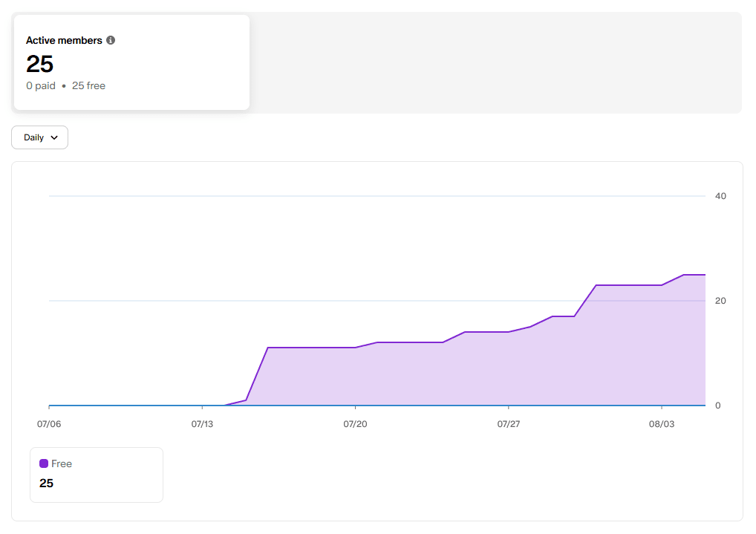756x534 pixels.
Task: Click the top gridline at the 40 level
Action: point(371,196)
